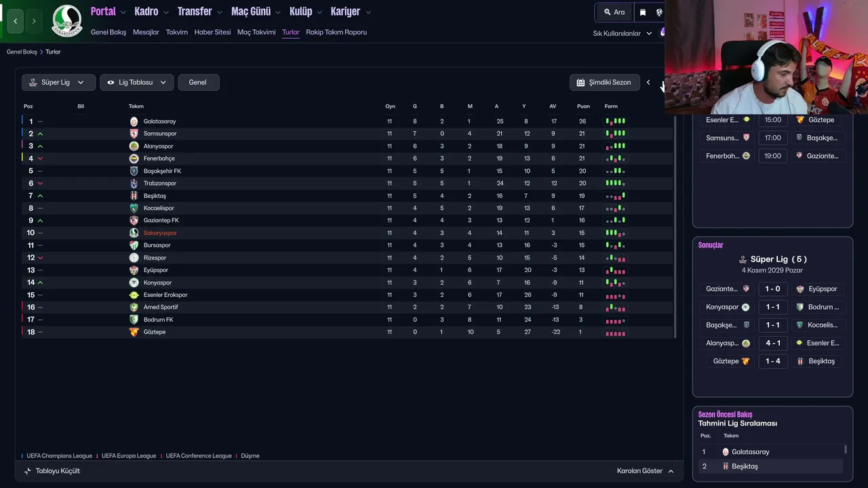Open the Sakaryaspor club badge in header
868x488 pixels.
(66, 21)
